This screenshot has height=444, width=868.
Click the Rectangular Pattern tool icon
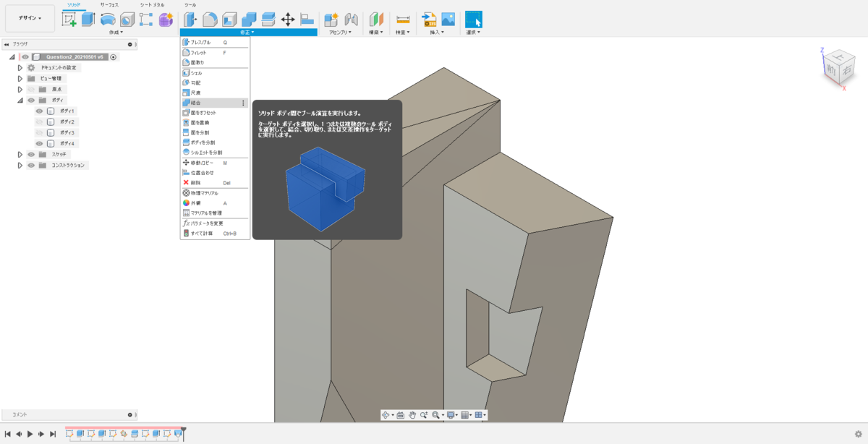click(146, 20)
